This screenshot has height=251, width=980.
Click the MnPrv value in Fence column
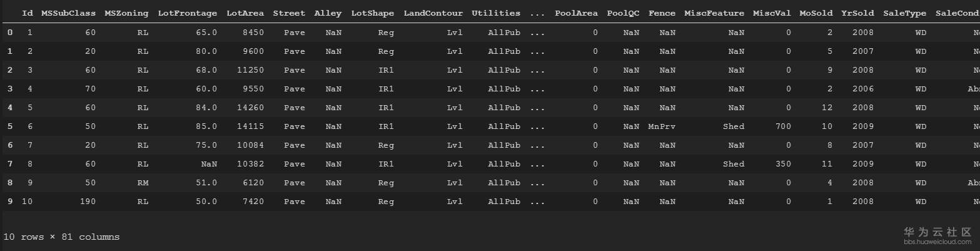tap(662, 126)
